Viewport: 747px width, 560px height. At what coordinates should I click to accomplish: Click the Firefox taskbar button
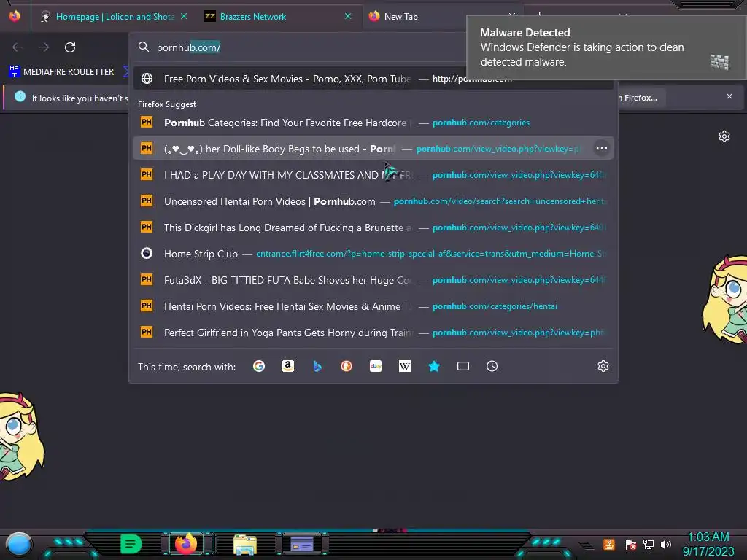(x=186, y=544)
